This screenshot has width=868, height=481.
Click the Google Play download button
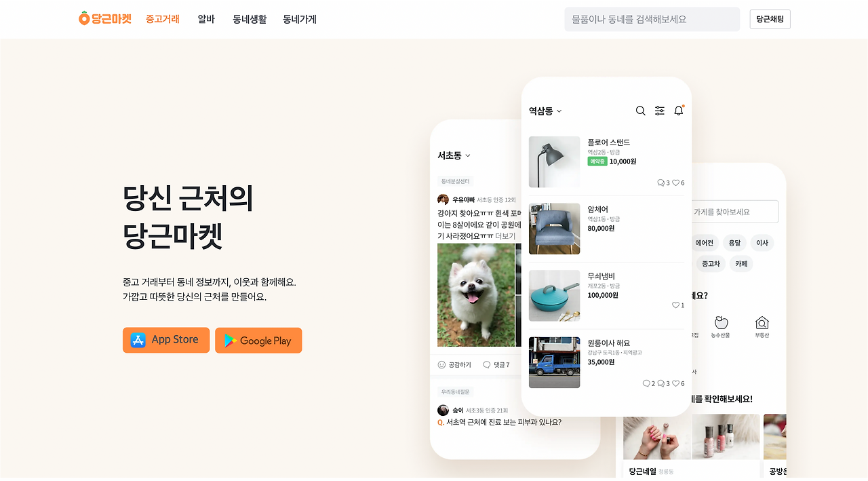pyautogui.click(x=258, y=341)
